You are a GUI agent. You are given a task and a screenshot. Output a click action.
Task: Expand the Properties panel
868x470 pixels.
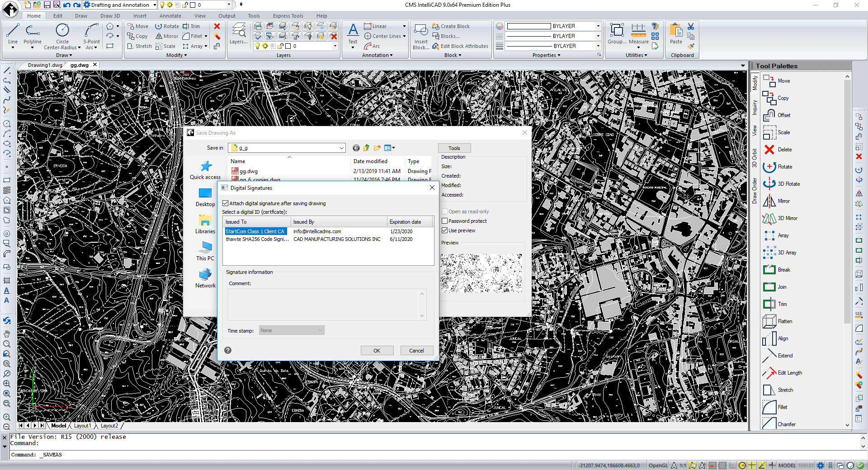[x=546, y=55]
